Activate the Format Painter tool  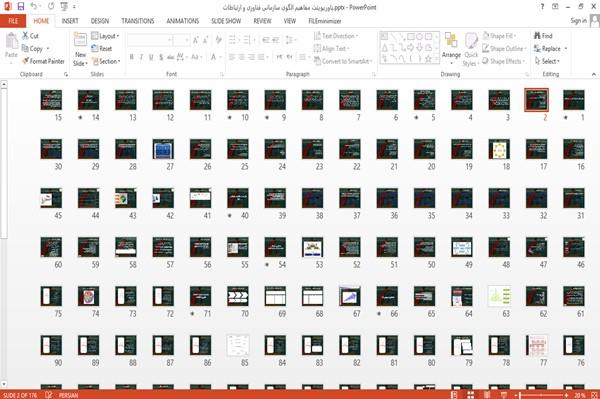43,61
